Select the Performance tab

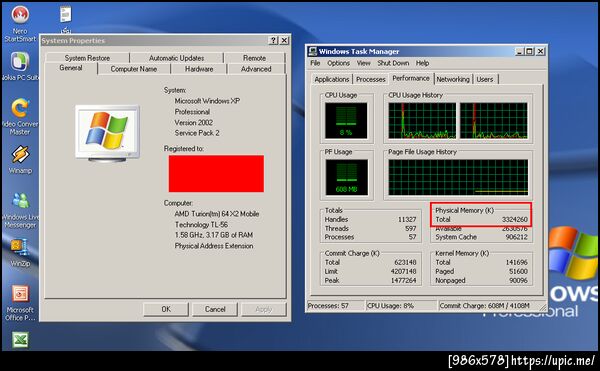pos(411,78)
